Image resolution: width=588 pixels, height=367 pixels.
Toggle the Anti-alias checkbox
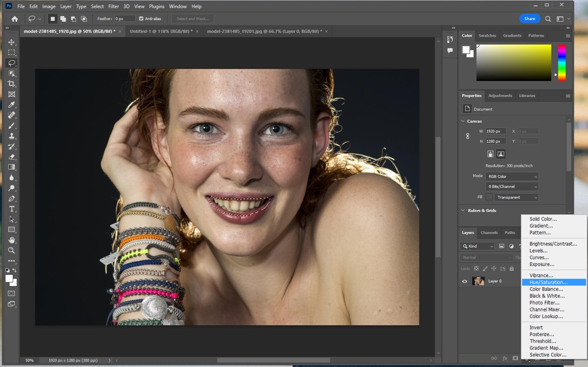click(x=141, y=19)
